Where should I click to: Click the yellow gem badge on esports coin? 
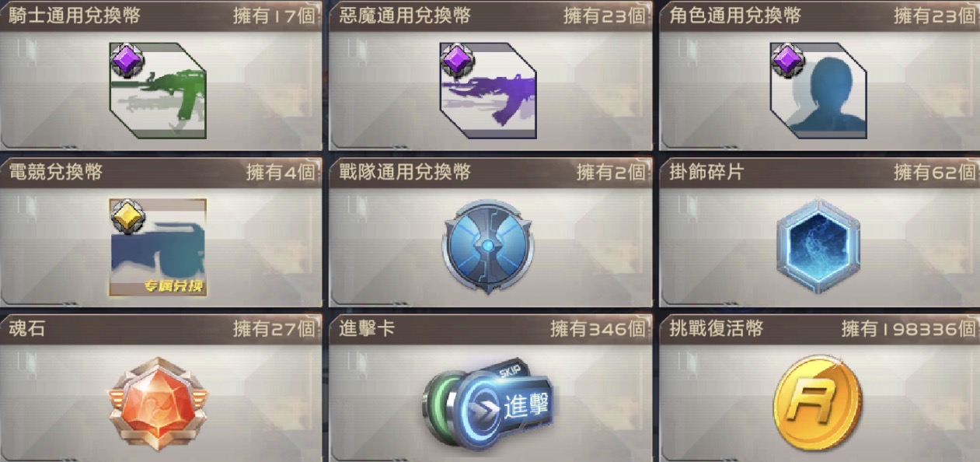127,217
